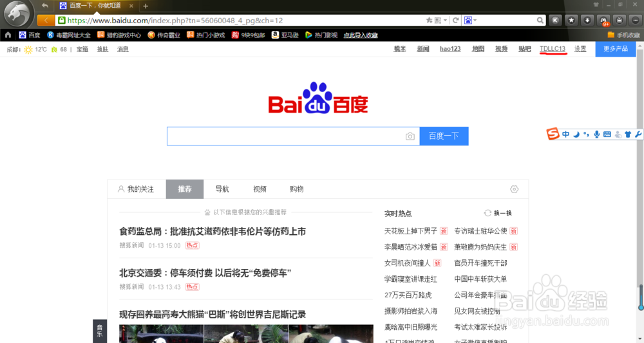Open 消息 messages link

tap(123, 50)
